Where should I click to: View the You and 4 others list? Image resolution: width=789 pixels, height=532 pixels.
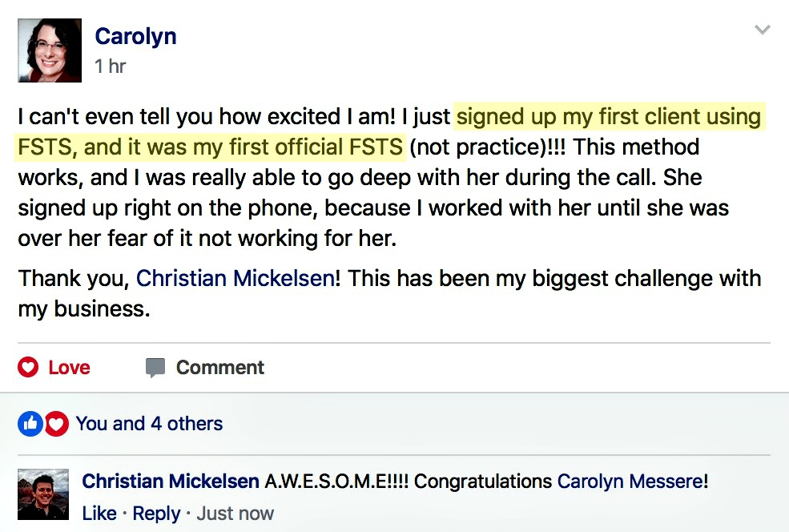pyautogui.click(x=149, y=424)
